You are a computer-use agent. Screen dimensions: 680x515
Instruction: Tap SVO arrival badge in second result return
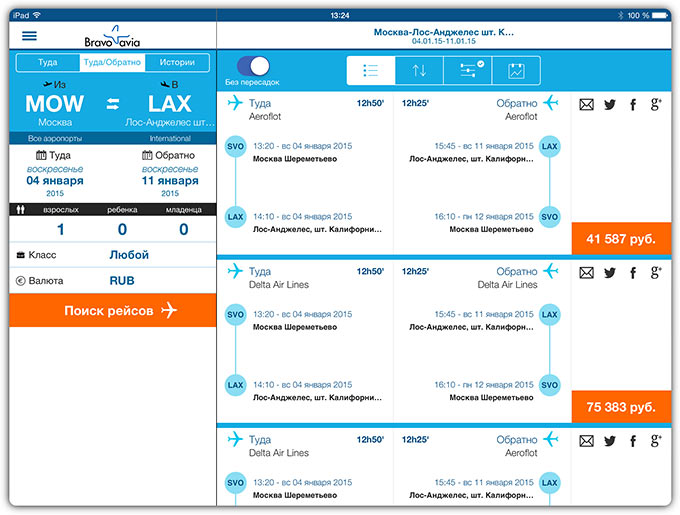pos(549,385)
